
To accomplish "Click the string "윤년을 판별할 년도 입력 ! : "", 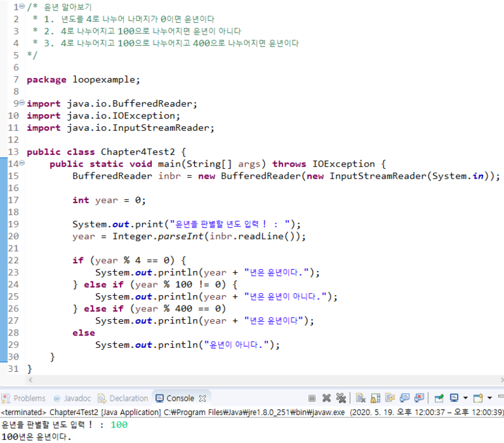I will click(230, 224).
